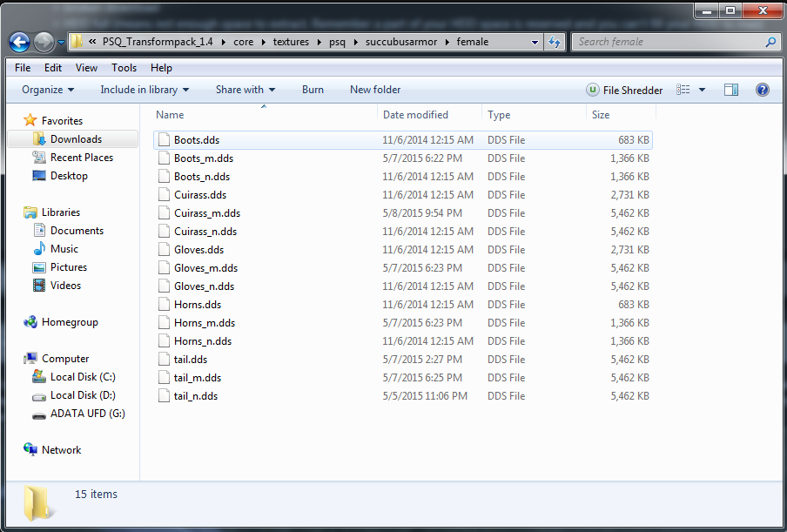Screen dimensions: 787x532
Task: Open the Help menu
Action: click(x=161, y=68)
